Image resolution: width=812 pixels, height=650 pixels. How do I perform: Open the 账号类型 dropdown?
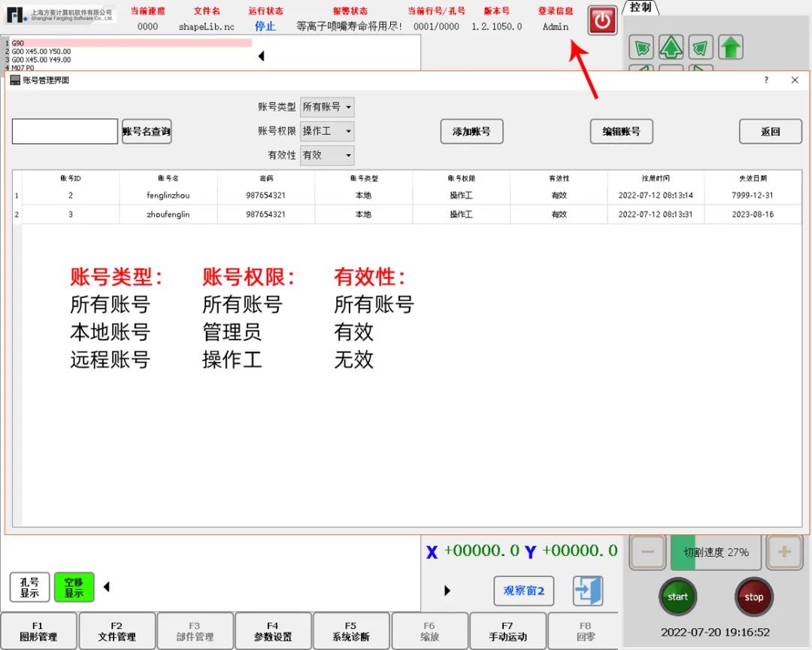(327, 107)
